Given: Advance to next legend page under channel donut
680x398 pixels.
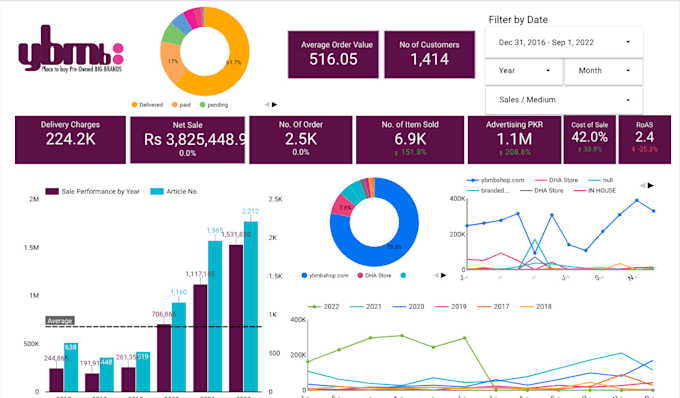Looking at the screenshot, I should pos(444,275).
